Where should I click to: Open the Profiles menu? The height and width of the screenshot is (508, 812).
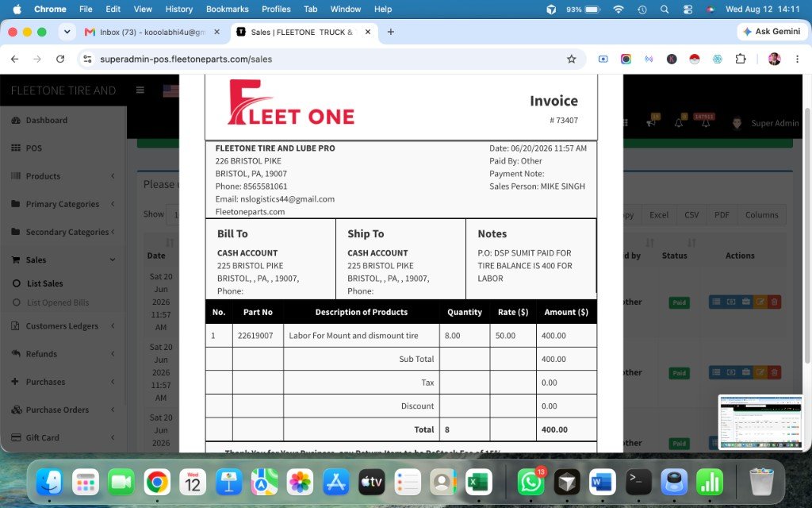[276, 10]
